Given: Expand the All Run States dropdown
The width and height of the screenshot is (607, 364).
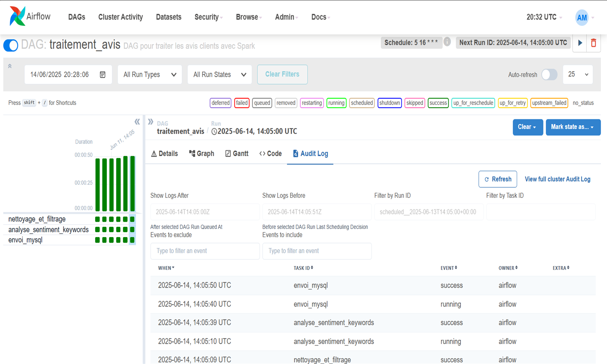Looking at the screenshot, I should (x=219, y=74).
